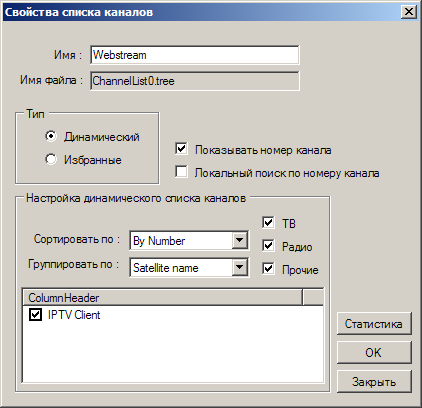The width and height of the screenshot is (422, 408).
Task: Toggle the ТВ checkbox
Action: [268, 222]
